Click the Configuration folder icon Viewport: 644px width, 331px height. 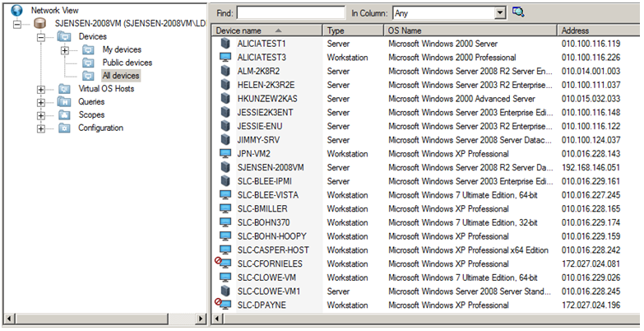pos(64,128)
